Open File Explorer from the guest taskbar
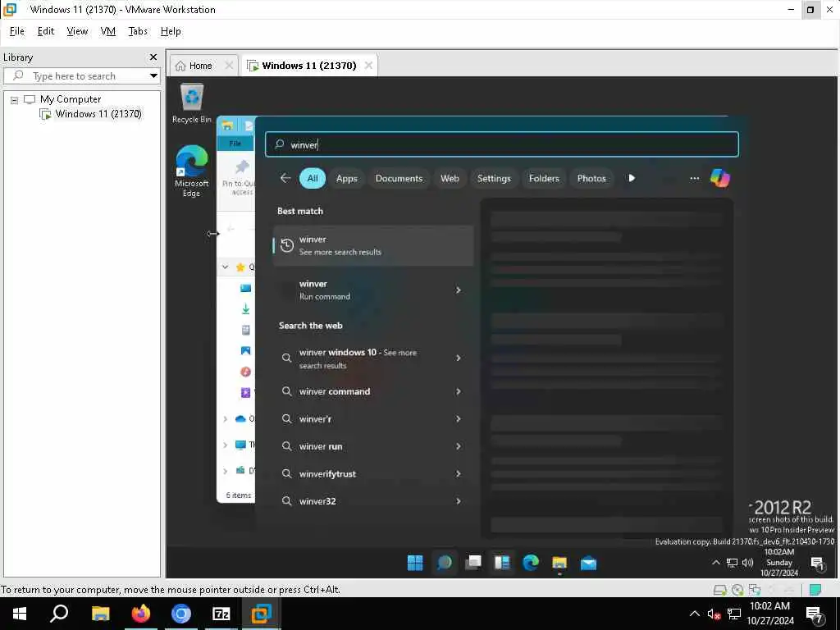840x630 pixels. [559, 563]
